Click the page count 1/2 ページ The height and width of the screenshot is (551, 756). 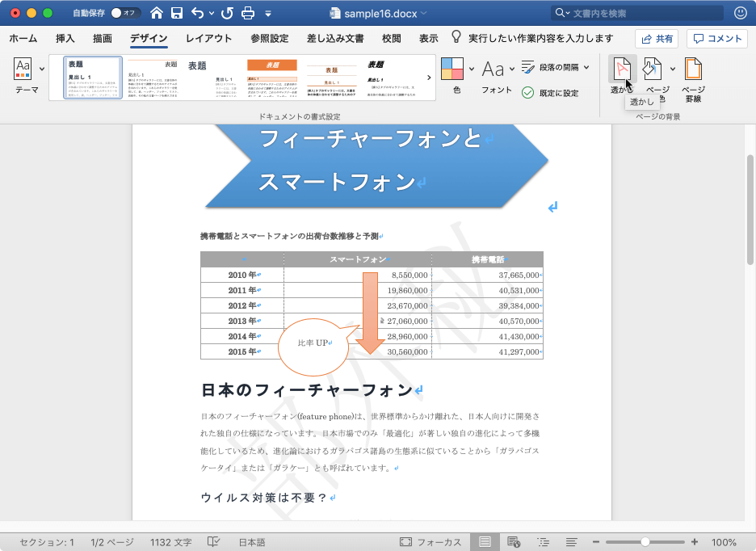coord(111,542)
